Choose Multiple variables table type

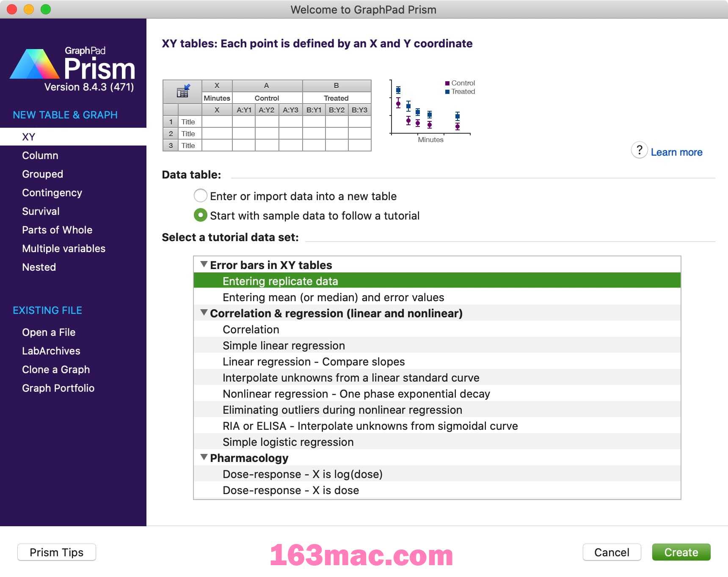[x=63, y=248]
